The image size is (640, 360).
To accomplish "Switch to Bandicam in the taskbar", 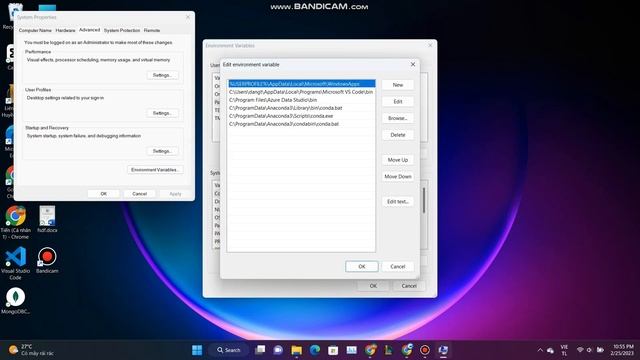I will [425, 350].
